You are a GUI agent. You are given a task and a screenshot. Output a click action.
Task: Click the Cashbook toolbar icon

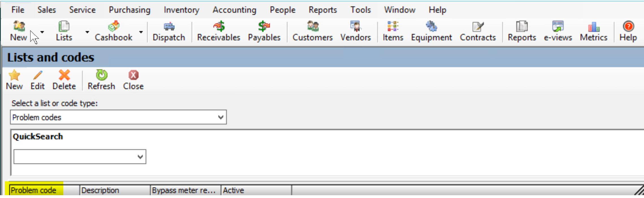point(114,31)
